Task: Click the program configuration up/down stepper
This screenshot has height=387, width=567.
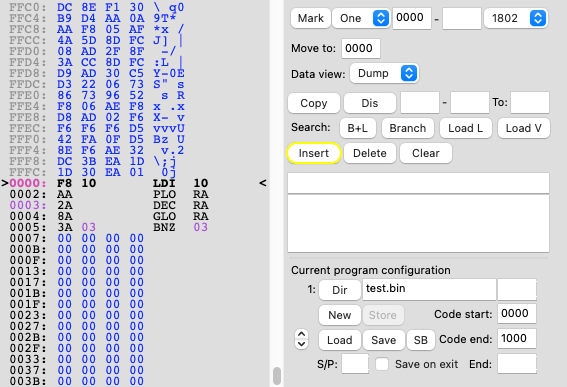Action: 302,339
